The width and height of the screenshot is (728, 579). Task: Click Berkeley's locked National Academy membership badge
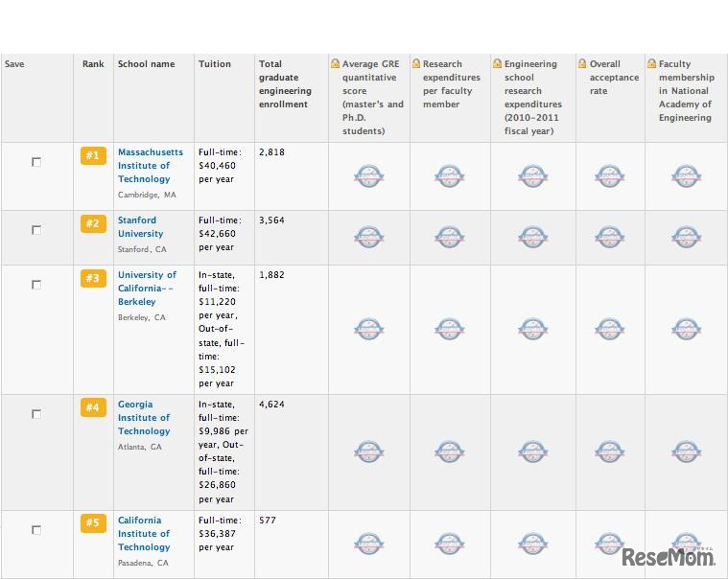[686, 329]
